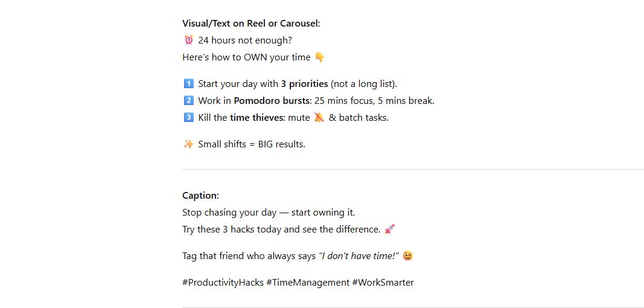Open the #ProductivityHacks hashtag
This screenshot has height=308, width=644.
point(223,283)
